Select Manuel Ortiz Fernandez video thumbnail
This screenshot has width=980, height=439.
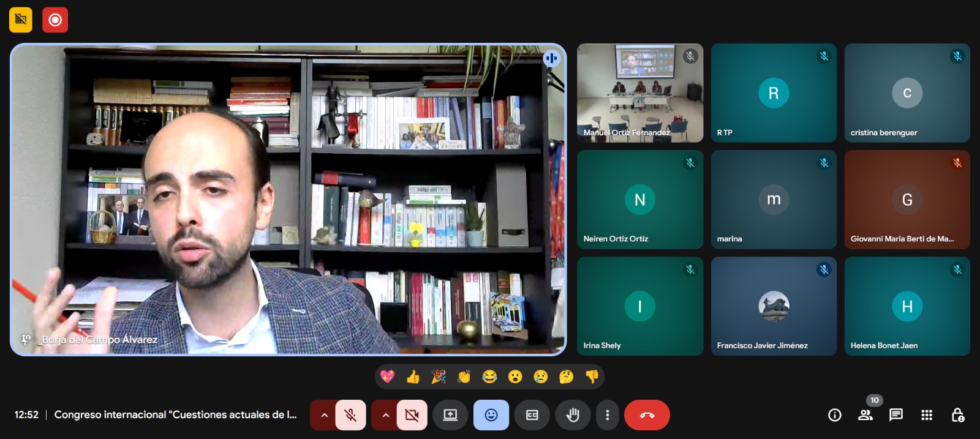(639, 93)
